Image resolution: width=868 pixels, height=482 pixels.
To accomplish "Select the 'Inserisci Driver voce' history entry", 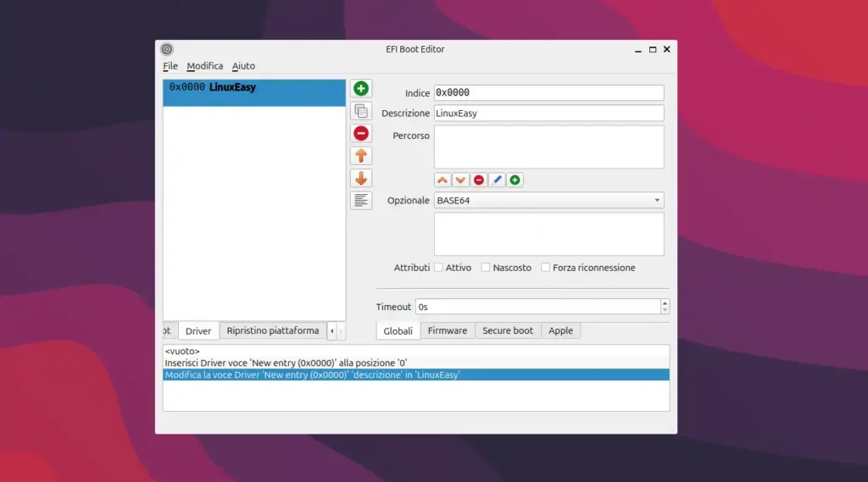I will [415, 363].
